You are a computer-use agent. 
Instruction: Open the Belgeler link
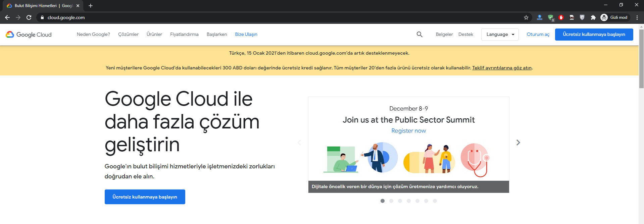pos(444,34)
